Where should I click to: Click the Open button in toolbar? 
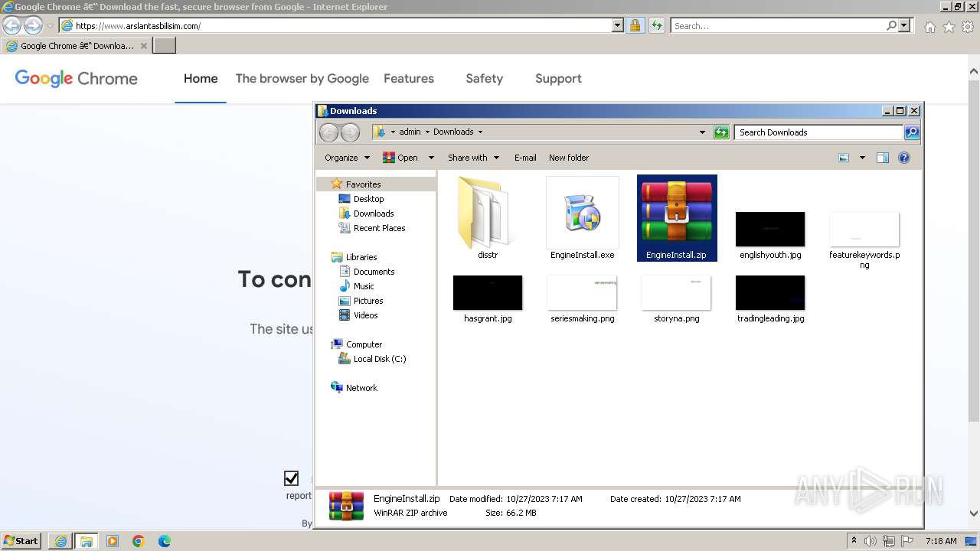[x=400, y=158]
